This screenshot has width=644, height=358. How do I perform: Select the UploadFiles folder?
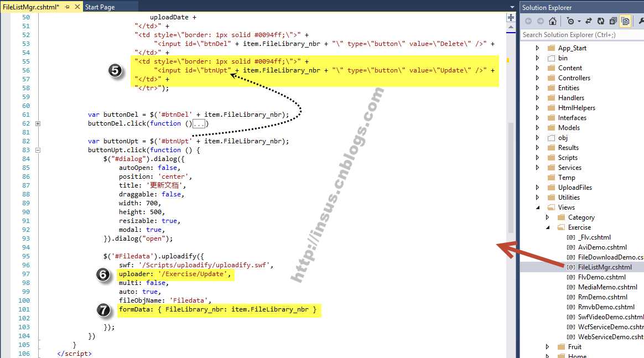575,187
